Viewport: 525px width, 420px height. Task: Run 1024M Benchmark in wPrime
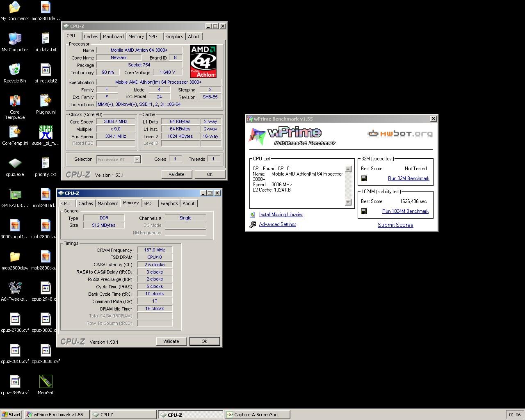pos(405,211)
